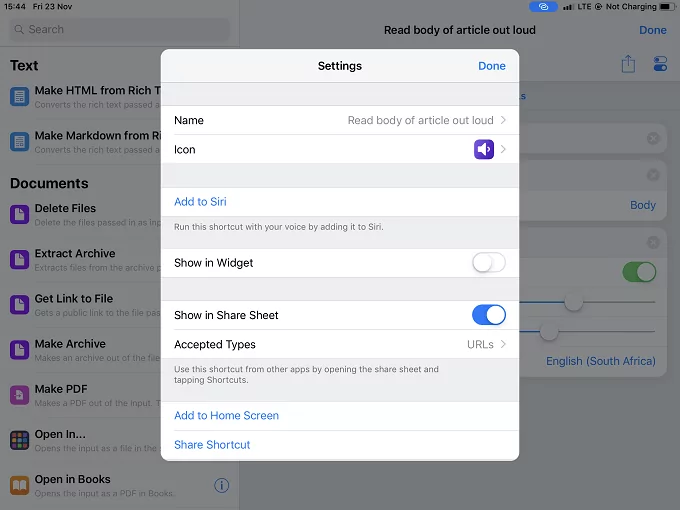This screenshot has height=510, width=680.
Task: Tap the Make Archive action icon
Action: (x=20, y=350)
